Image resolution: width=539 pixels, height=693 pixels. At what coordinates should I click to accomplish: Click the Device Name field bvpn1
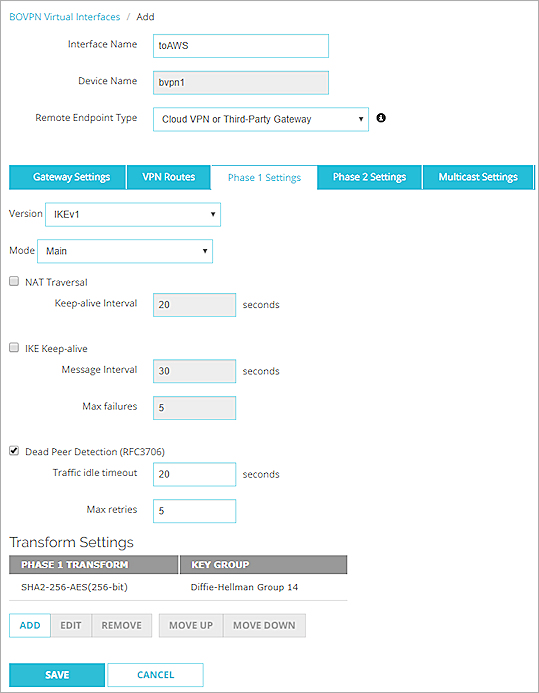(241, 83)
